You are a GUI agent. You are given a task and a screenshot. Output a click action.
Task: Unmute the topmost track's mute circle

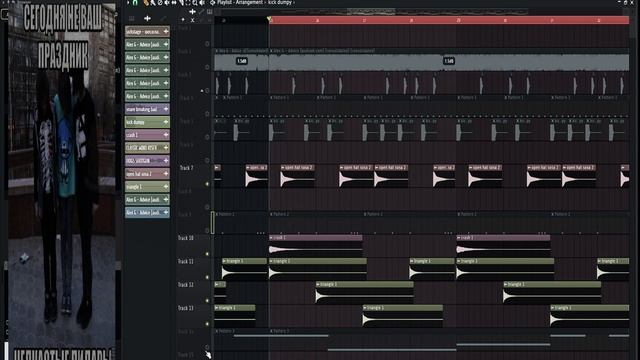point(207,44)
